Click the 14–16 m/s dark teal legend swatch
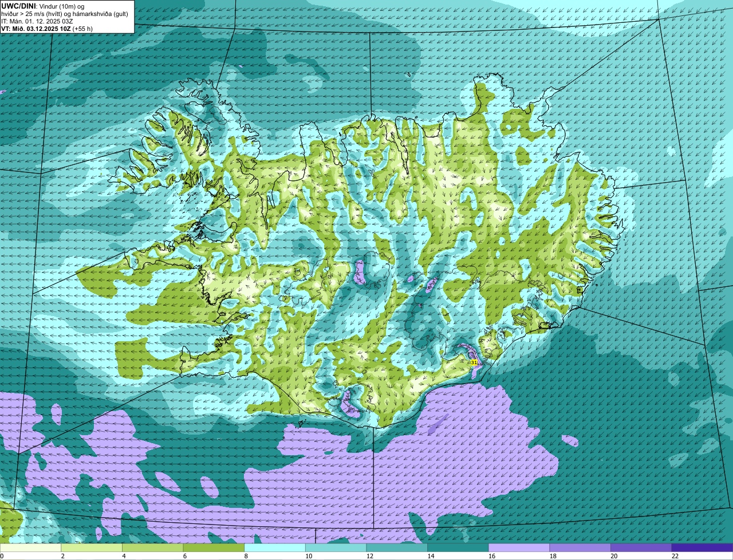Viewport: 733px width, 560px height. pos(458,547)
